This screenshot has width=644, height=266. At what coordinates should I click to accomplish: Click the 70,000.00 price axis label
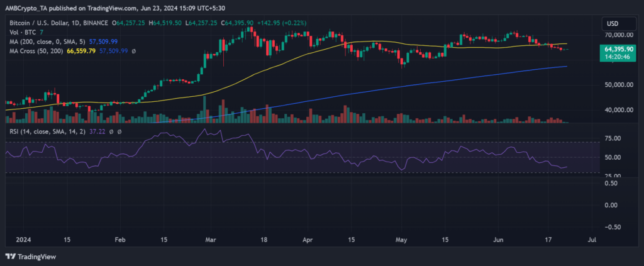click(618, 34)
